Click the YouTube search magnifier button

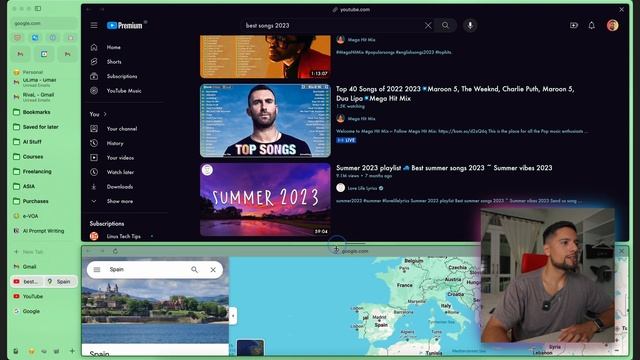(x=445, y=25)
